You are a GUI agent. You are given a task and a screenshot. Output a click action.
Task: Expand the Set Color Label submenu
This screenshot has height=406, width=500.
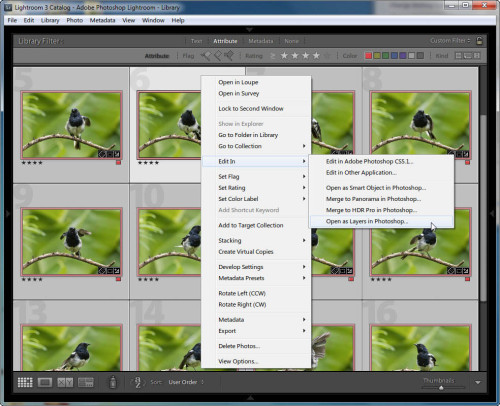click(256, 199)
